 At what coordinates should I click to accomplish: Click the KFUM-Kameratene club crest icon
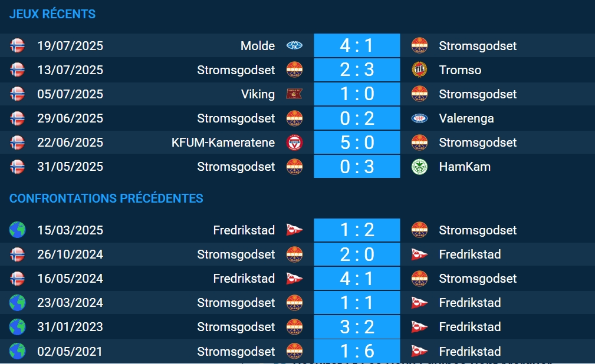[x=294, y=143]
